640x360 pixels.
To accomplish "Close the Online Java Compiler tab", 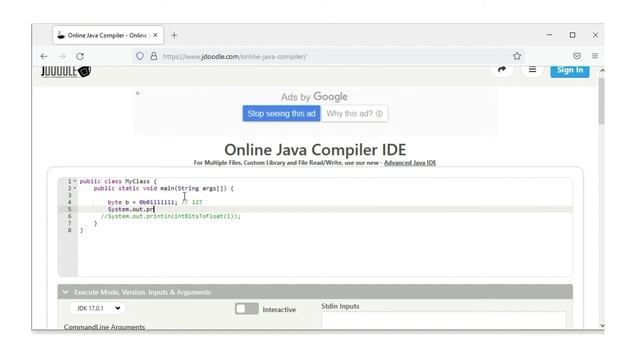I will pyautogui.click(x=156, y=36).
